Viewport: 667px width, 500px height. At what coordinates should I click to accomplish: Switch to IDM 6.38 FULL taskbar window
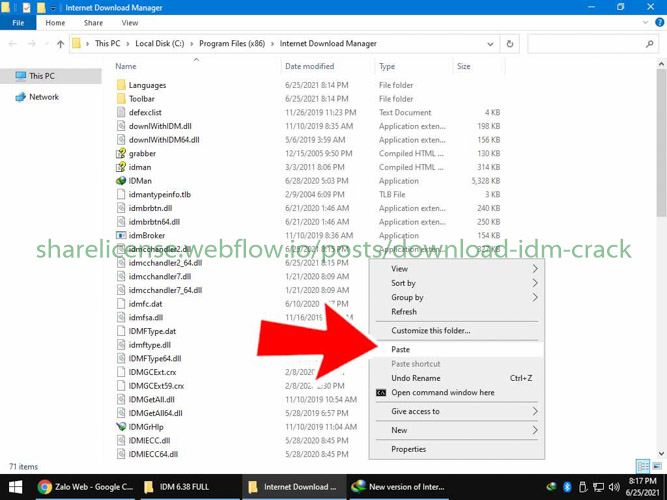(x=188, y=487)
